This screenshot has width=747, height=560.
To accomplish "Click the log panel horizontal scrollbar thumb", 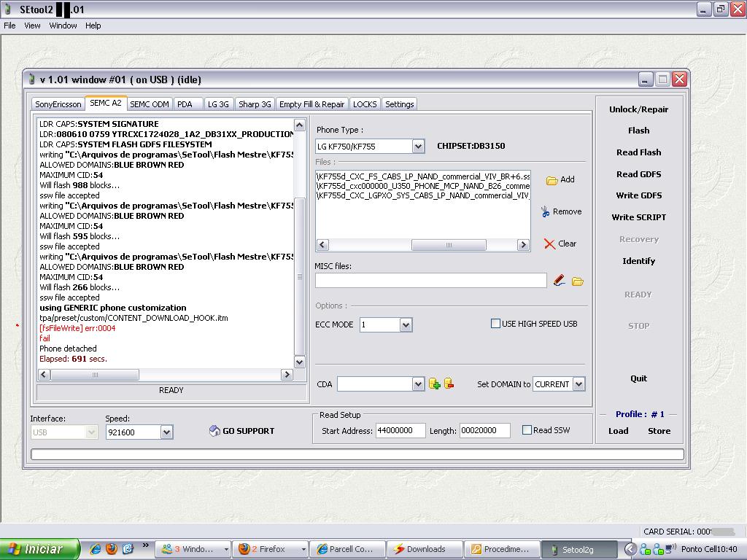I will tap(95, 374).
